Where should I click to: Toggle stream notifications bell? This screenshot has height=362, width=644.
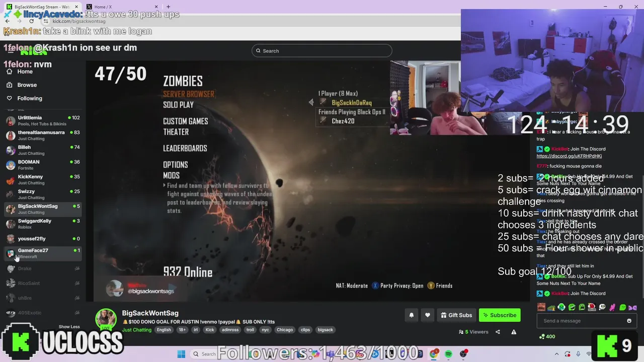[x=411, y=315]
